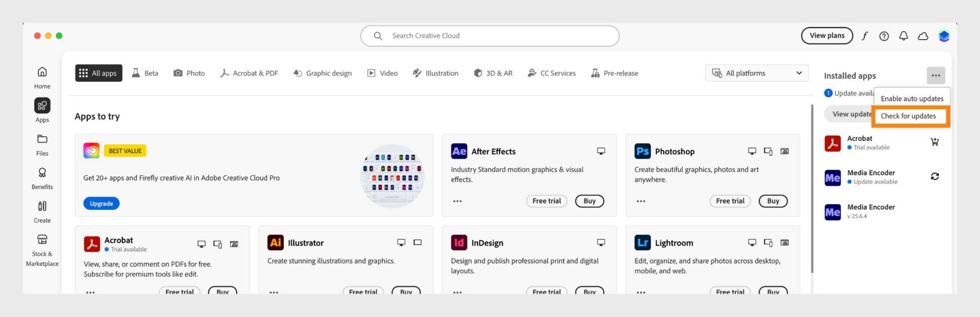Open the Benefits sidebar icon
Screen dimensions: 980x317
click(x=42, y=178)
